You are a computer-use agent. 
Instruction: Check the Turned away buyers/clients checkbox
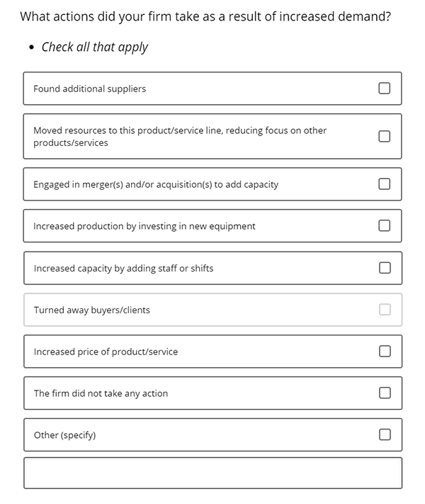pos(385,310)
